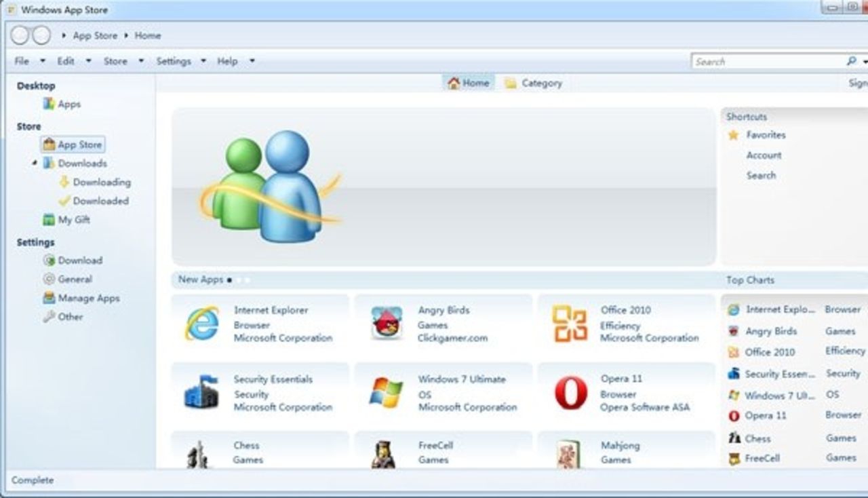The height and width of the screenshot is (498, 868).
Task: Click the Account shortcut link
Action: point(764,155)
